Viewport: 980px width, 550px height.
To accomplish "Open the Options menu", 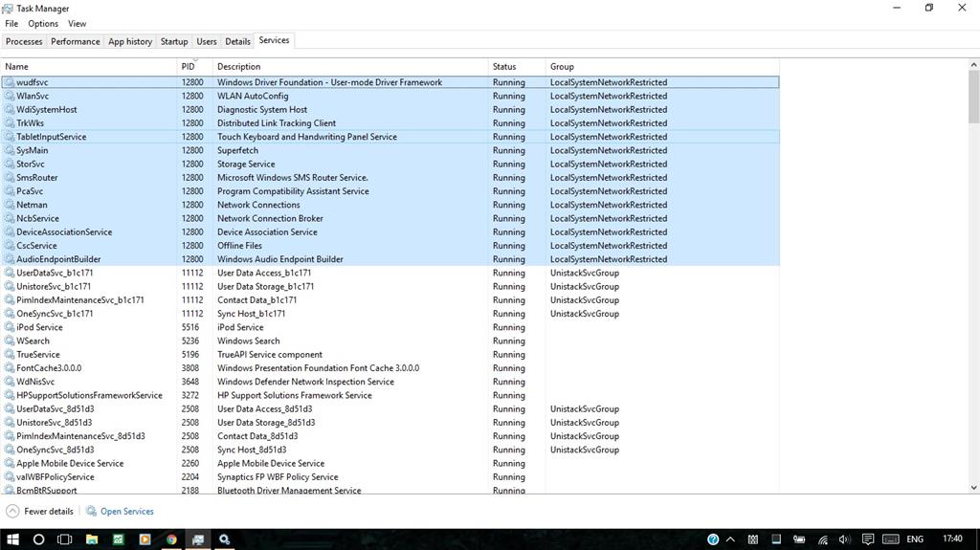I will (x=42, y=24).
